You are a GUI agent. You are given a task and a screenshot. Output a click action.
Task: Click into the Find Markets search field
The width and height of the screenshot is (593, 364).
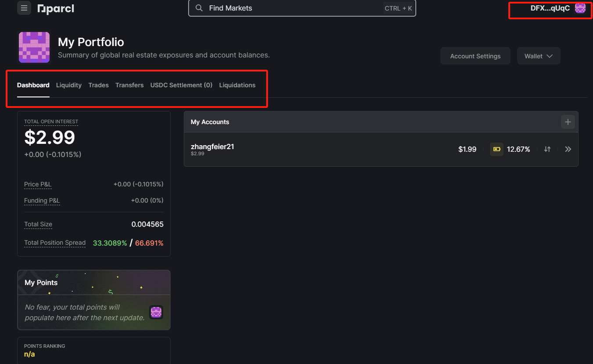tap(302, 8)
